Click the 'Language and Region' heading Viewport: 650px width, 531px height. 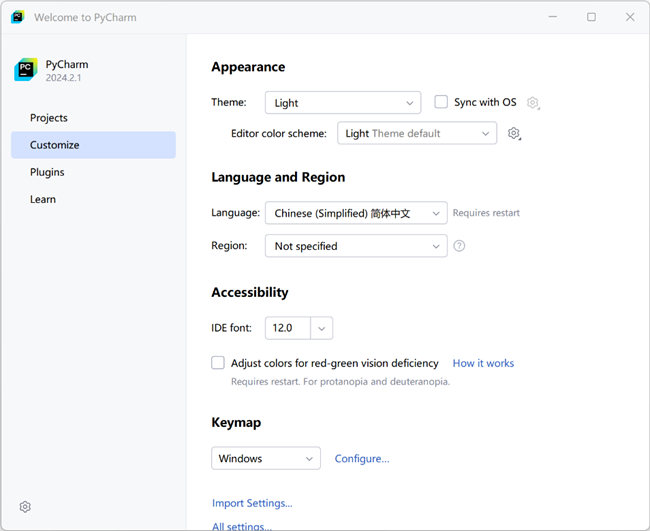coord(278,177)
